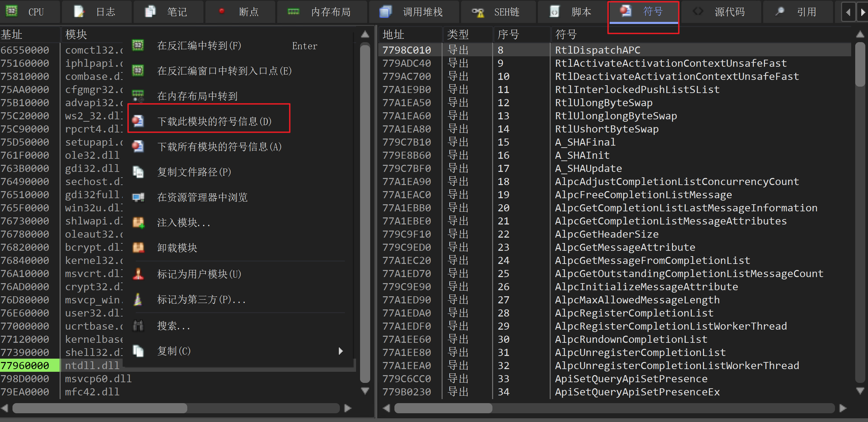The image size is (868, 422).
Task: Click the 注入模块 package icon
Action: point(138,222)
